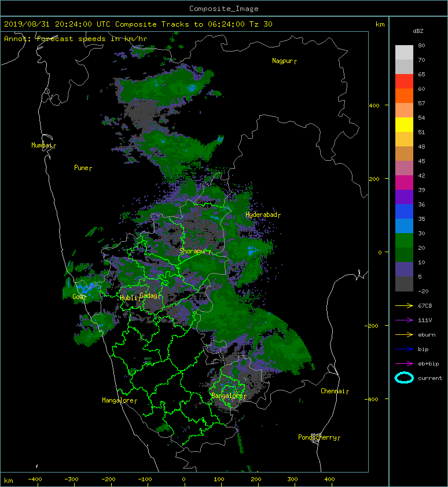Pick the slate violet 10 dBZ swatch
The height and width of the screenshot is (487, 448).
pyautogui.click(x=404, y=269)
